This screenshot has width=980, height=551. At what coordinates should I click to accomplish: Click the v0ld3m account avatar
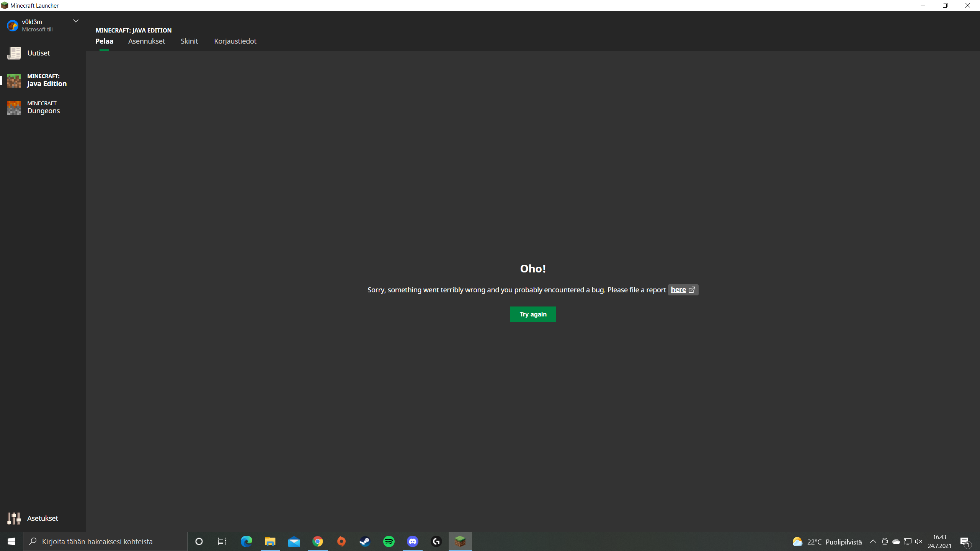coord(13,26)
